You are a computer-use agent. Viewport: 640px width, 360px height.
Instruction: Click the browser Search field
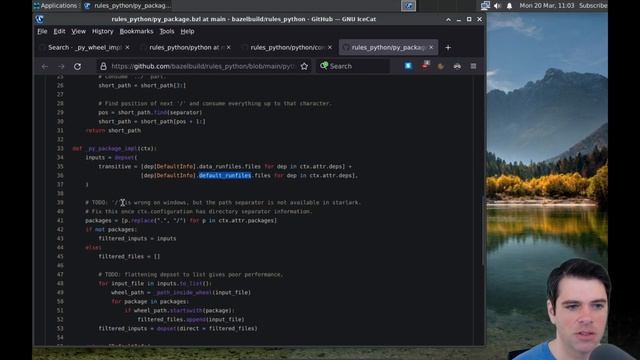click(353, 66)
